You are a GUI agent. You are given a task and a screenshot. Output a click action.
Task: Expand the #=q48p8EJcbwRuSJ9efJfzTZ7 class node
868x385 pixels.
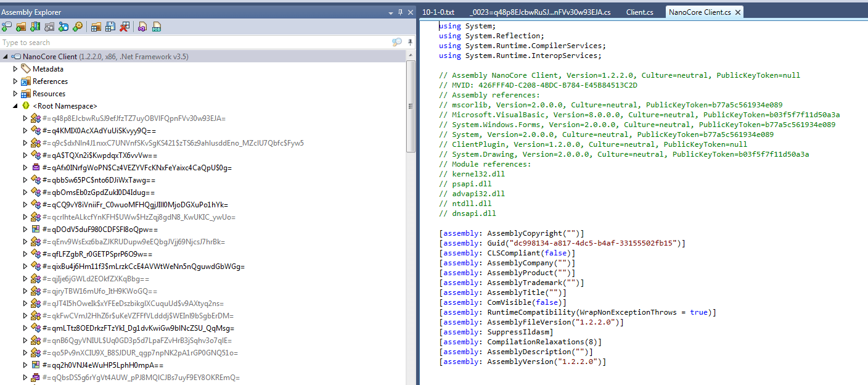point(26,118)
